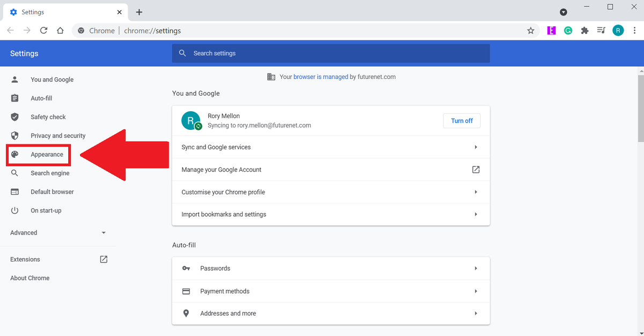Open the Chrome profile avatar icon
Image resolution: width=644 pixels, height=336 pixels.
click(x=618, y=31)
